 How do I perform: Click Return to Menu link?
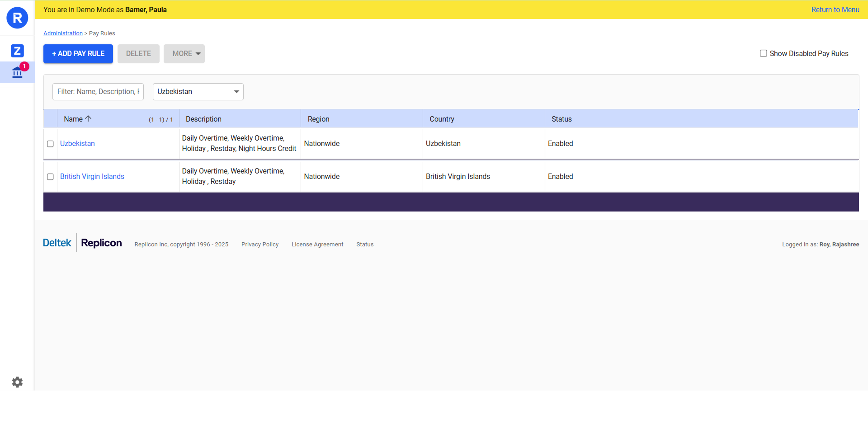(835, 10)
